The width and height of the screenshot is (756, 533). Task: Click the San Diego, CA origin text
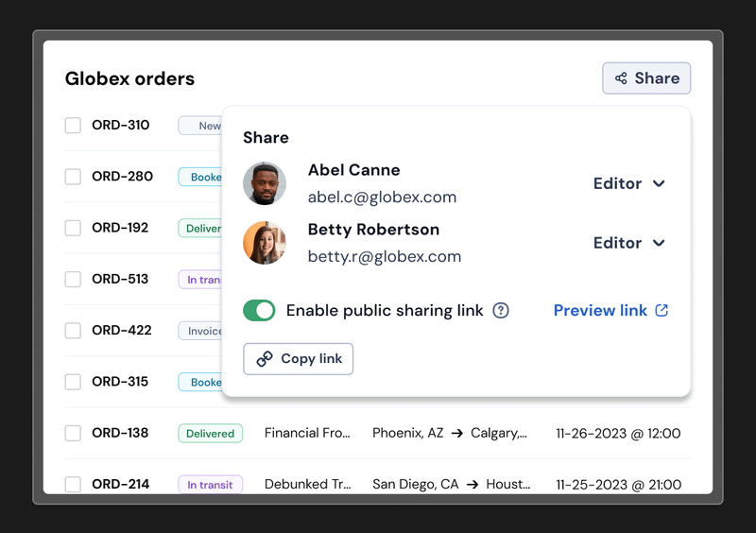pos(416,484)
